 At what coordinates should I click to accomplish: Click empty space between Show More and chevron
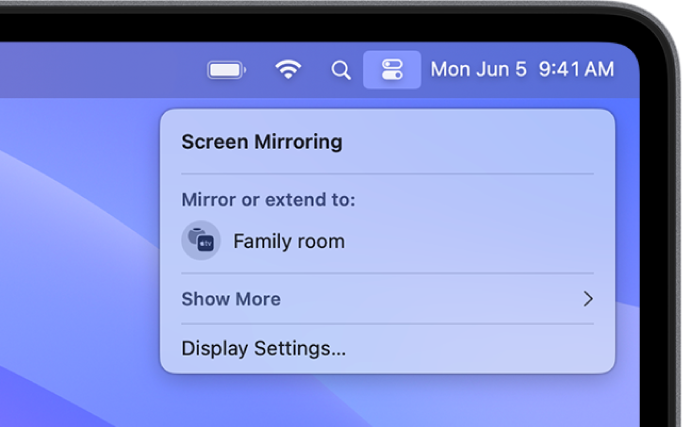click(430, 299)
